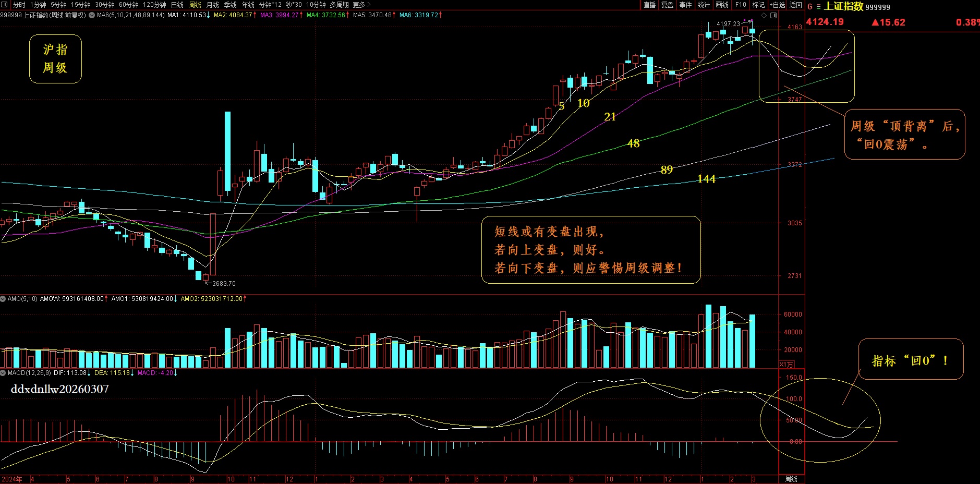
Task: Open the green list icon beside 上证指数
Action: tap(818, 7)
